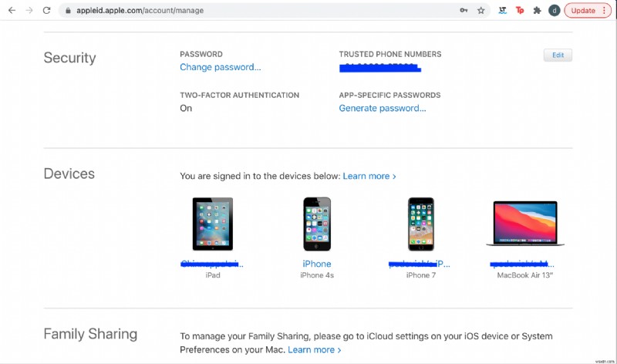This screenshot has width=617, height=364.
Task: Click the redacted trusted phone number
Action: tap(380, 68)
